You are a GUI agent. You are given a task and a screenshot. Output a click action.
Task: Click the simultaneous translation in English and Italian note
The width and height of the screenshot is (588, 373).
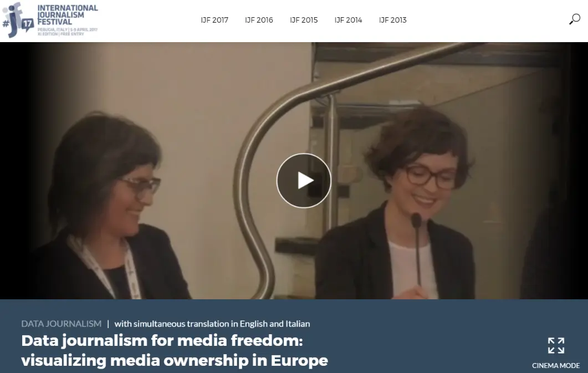tap(212, 324)
